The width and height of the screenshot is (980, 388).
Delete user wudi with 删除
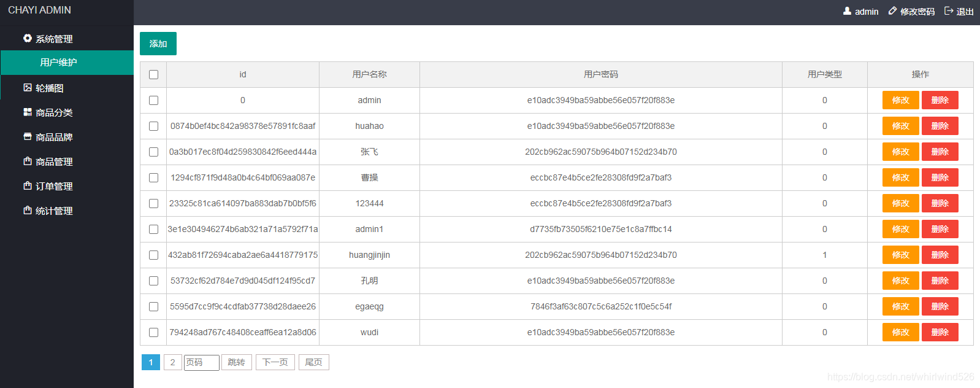click(940, 332)
